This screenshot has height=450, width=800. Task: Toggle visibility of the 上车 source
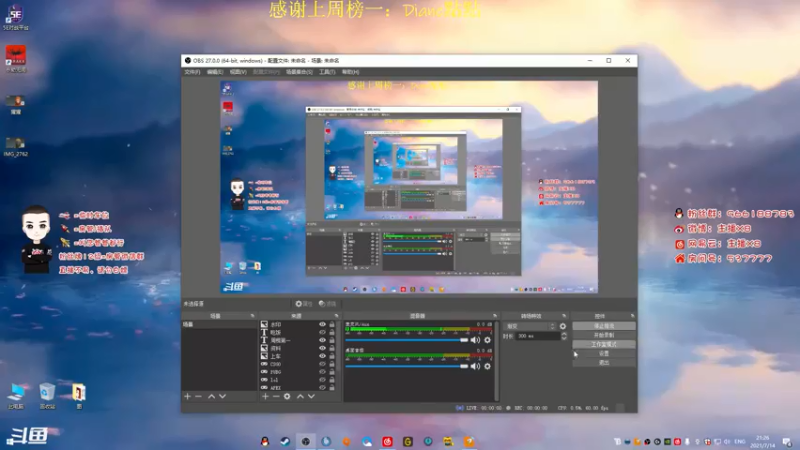coord(322,356)
